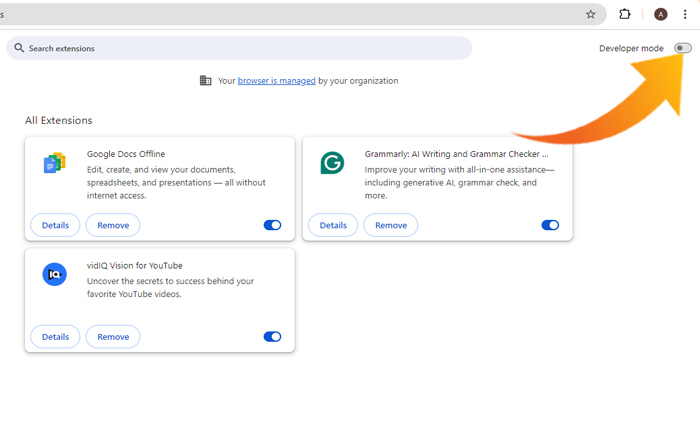The image size is (700, 430).
Task: Click the browser address bar
Action: [290, 14]
